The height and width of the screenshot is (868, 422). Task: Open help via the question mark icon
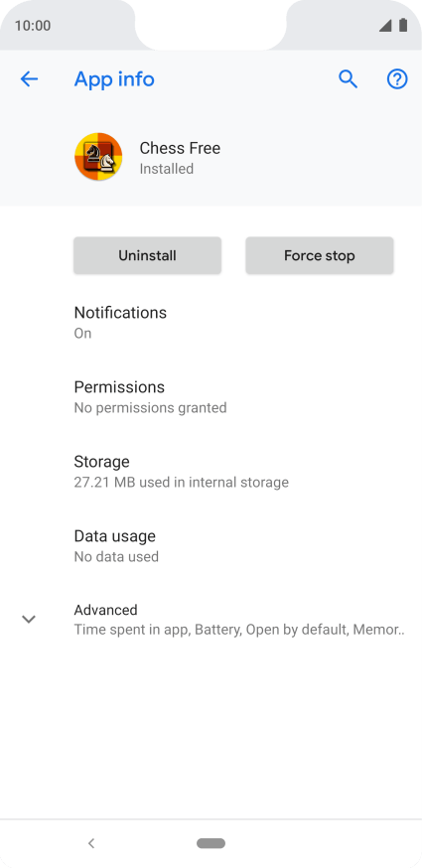point(397,79)
